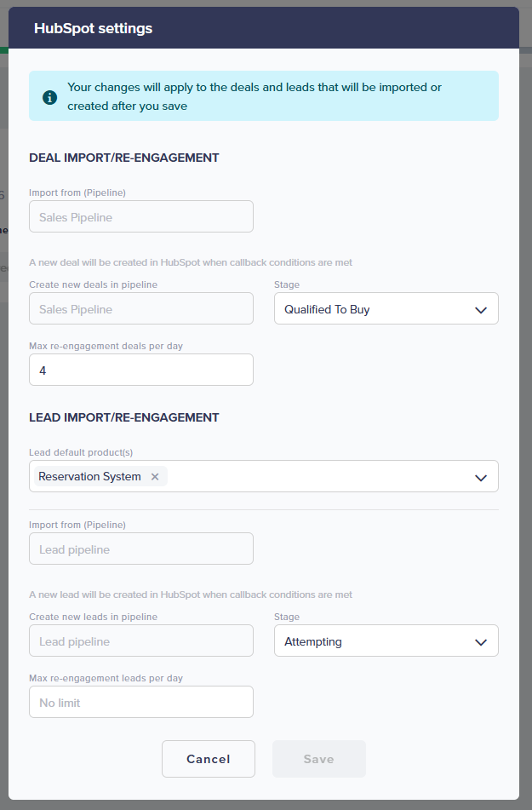Click the DEAL IMPORT/RE-ENGAGEMENT heading
This screenshot has width=532, height=810.
coord(124,158)
